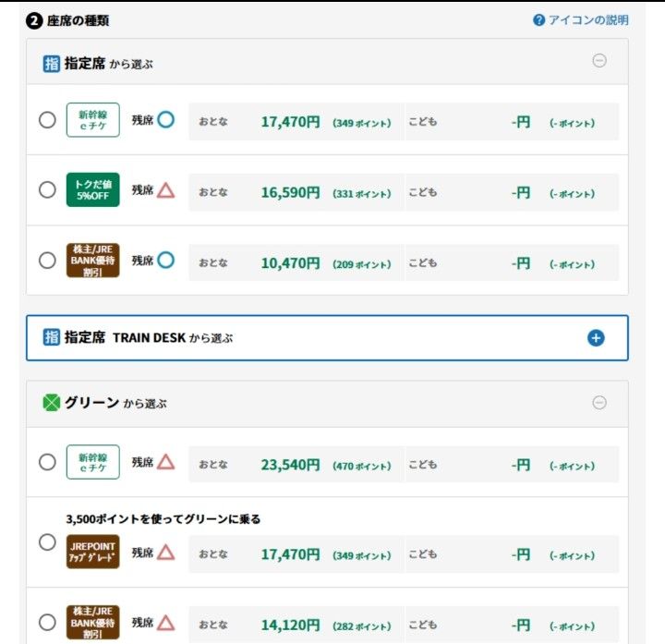
Task: Click the (331 ポイント) text
Action: [362, 194]
